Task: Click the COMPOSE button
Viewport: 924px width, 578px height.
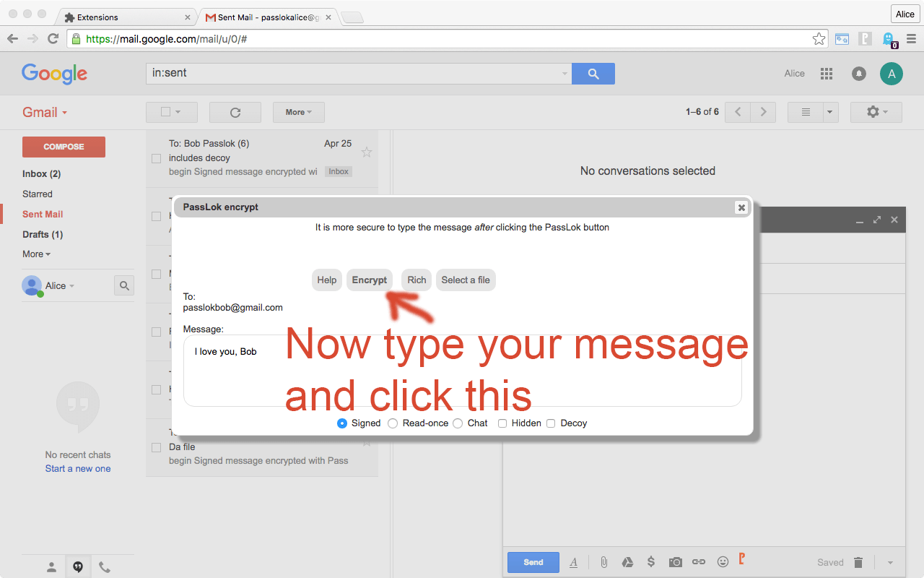Action: [x=64, y=147]
